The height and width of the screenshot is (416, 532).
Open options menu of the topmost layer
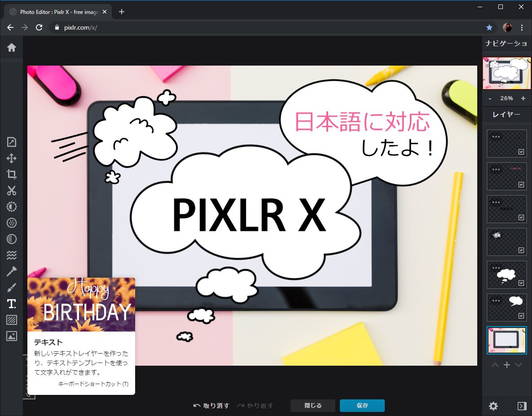(x=496, y=137)
